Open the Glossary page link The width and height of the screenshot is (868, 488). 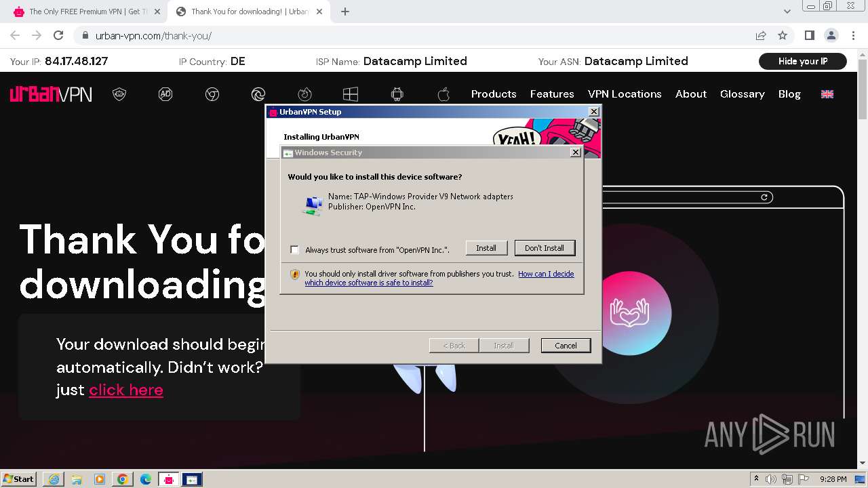coord(743,94)
